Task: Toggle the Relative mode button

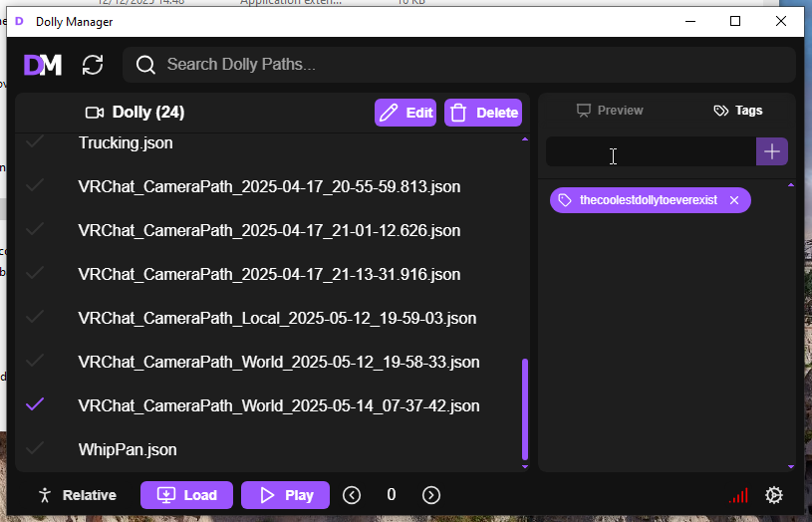Action: click(77, 495)
